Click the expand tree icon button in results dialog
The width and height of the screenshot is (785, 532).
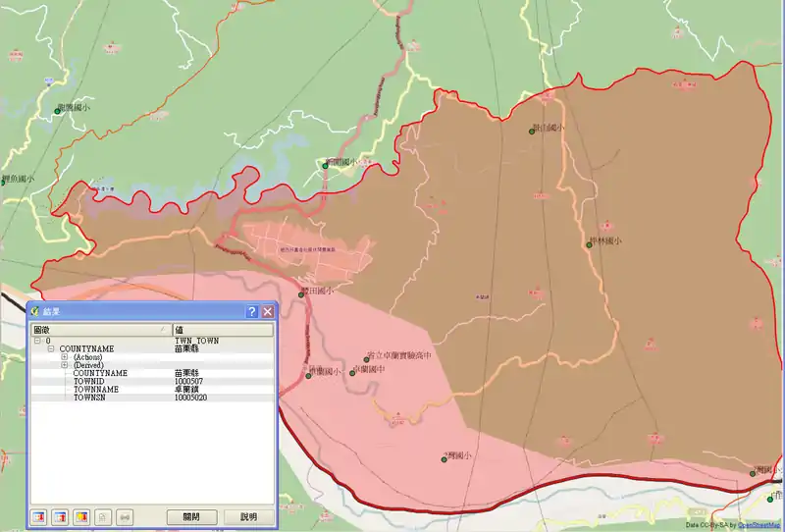tap(39, 516)
